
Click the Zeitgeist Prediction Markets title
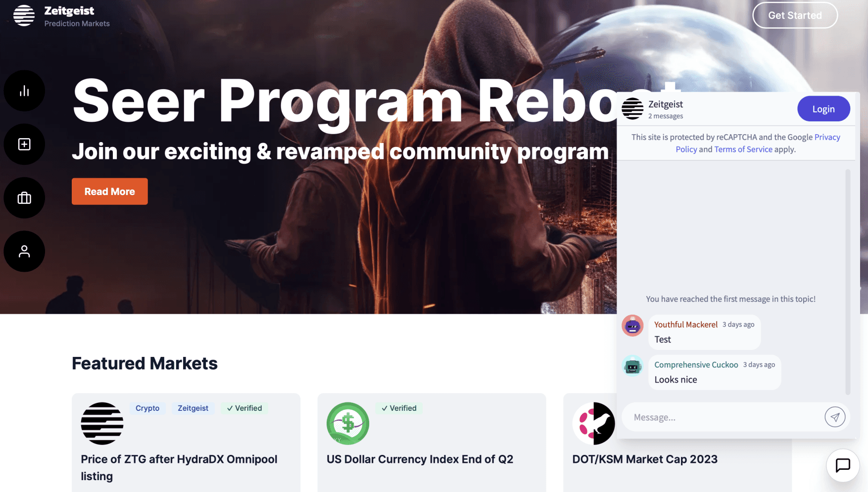tap(77, 16)
